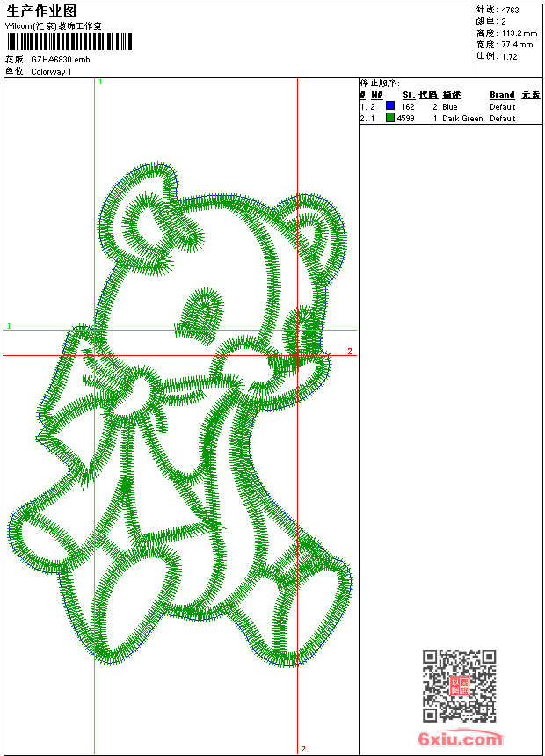Screen dimensions: 545x756
Task: Click stitch count 4599 in Dark Green row
Action: pos(405,119)
